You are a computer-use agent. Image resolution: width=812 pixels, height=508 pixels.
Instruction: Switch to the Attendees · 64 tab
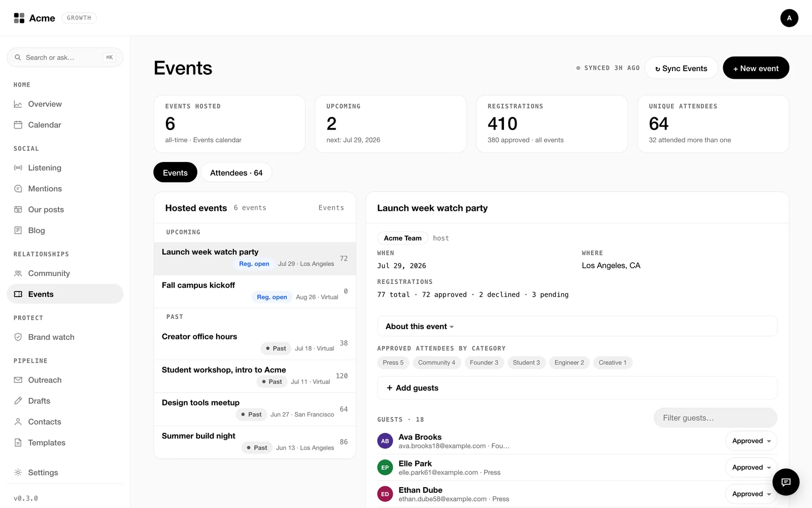[236, 173]
